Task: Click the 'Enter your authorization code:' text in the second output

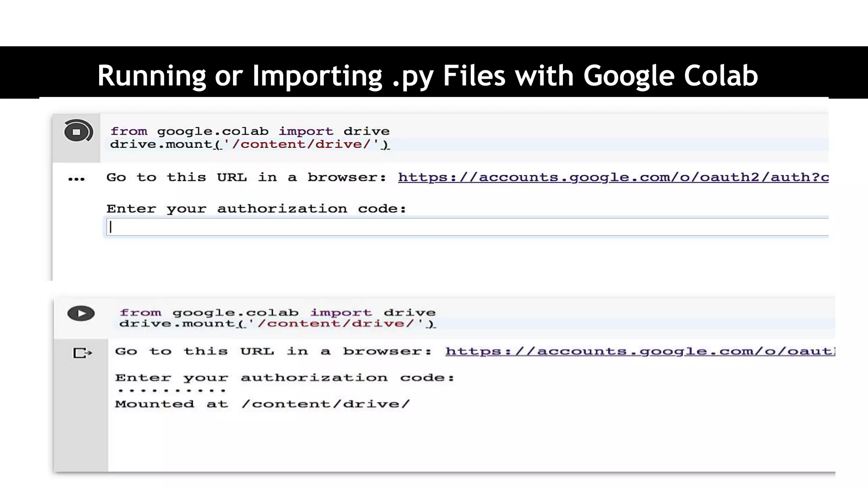Action: pyautogui.click(x=284, y=377)
